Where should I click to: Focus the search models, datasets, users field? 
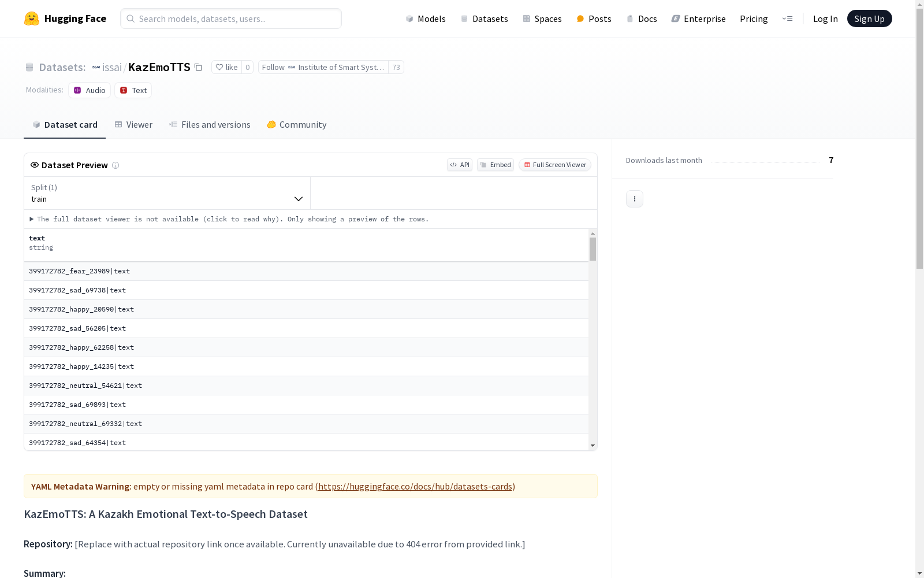coord(231,18)
